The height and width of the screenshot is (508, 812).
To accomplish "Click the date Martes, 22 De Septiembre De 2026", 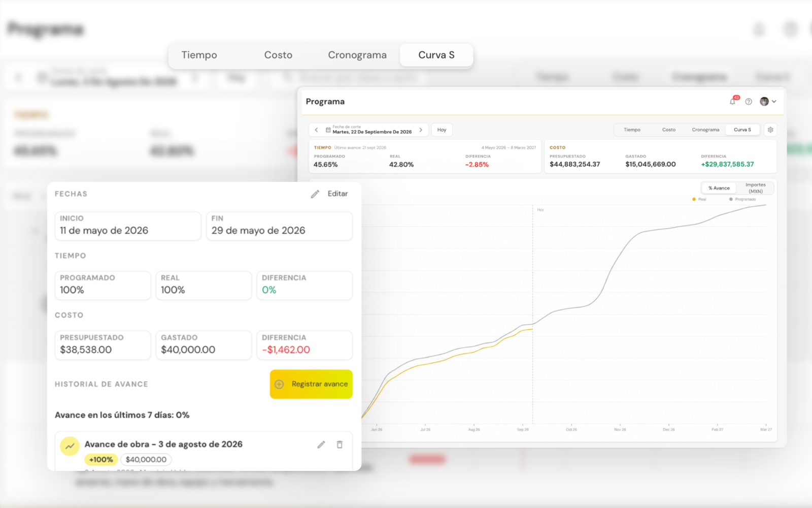I will pos(372,132).
